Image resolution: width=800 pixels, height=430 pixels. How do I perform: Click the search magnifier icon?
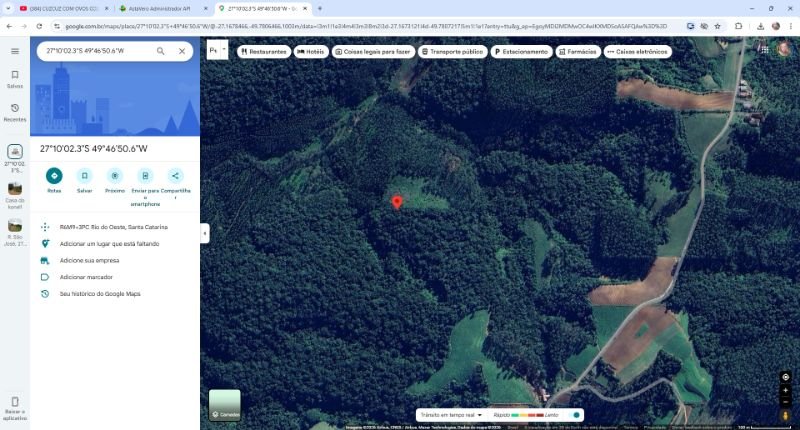tap(161, 50)
